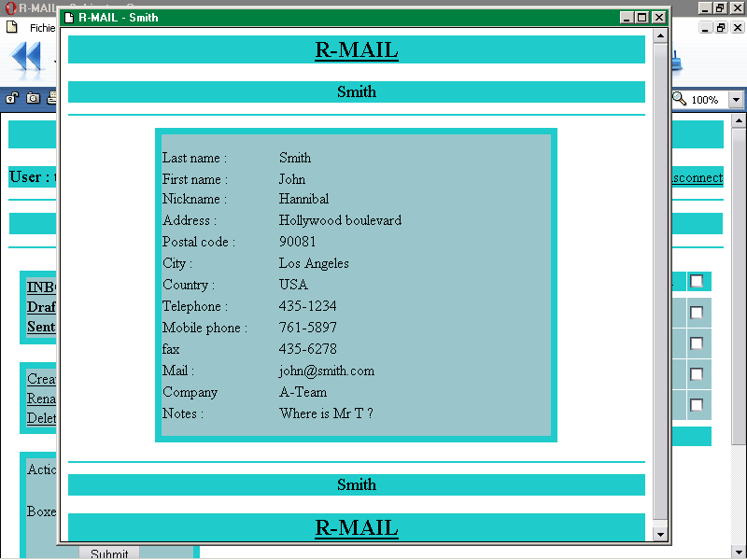Click the Disconnect link
The height and width of the screenshot is (560, 747).
697,178
